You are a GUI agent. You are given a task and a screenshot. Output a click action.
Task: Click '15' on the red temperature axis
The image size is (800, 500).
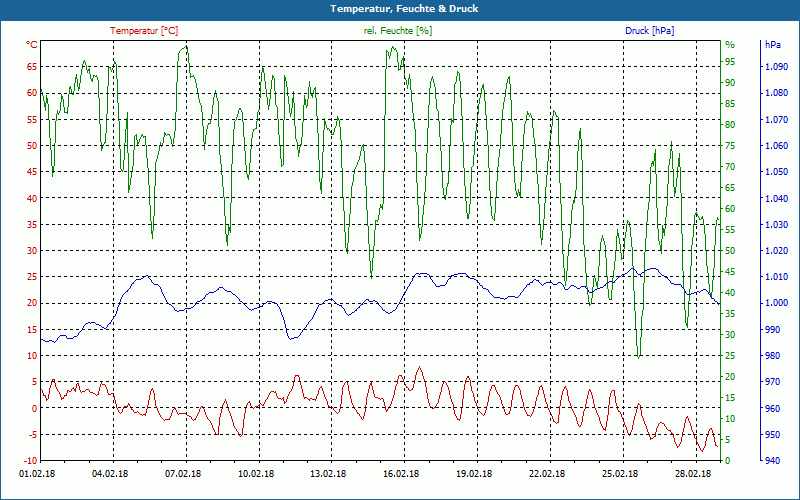point(32,330)
